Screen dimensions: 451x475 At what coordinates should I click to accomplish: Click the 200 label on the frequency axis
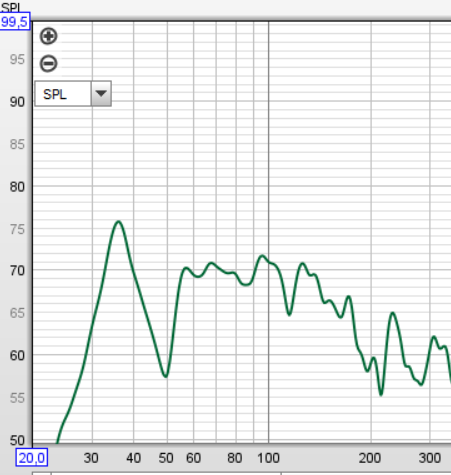pyautogui.click(x=370, y=458)
